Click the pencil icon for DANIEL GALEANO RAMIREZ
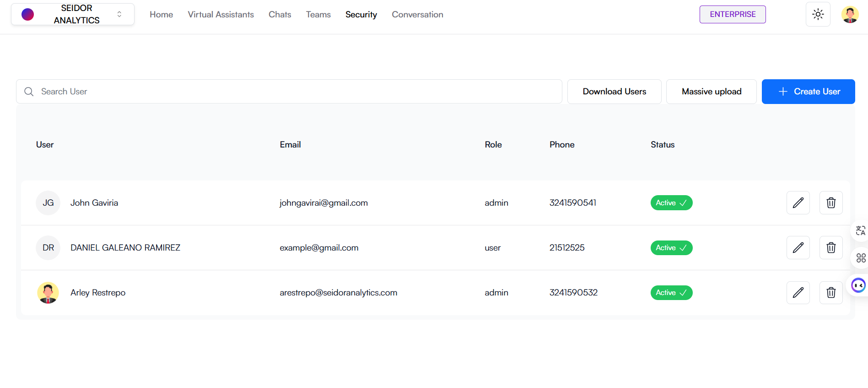The height and width of the screenshot is (388, 868). click(x=798, y=247)
